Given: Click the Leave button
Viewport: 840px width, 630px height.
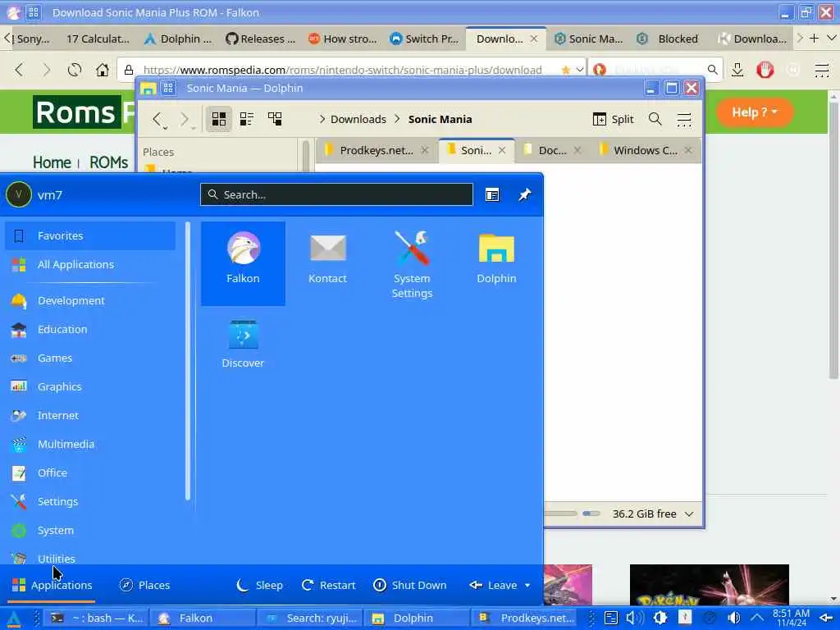Looking at the screenshot, I should point(493,585).
